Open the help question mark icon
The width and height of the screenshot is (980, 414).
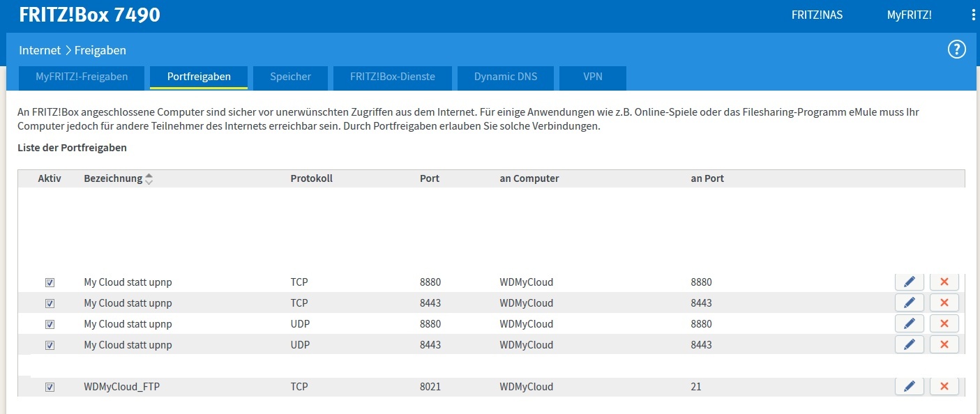point(956,49)
